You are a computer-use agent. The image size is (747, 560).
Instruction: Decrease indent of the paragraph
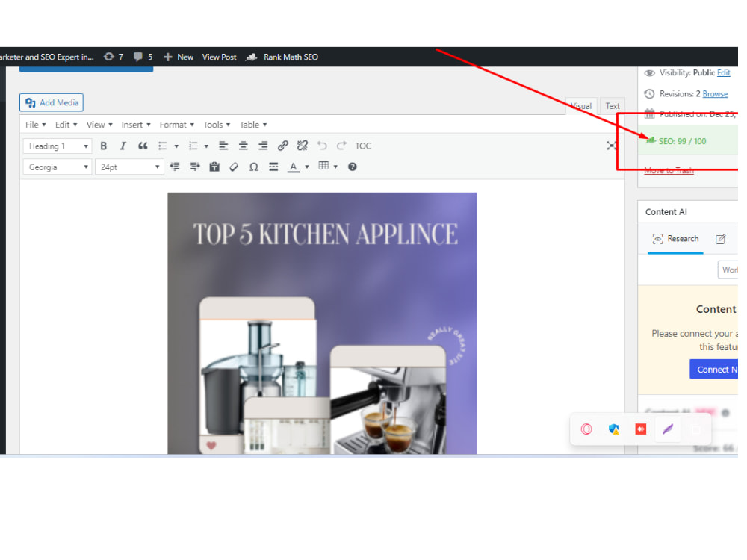click(175, 167)
